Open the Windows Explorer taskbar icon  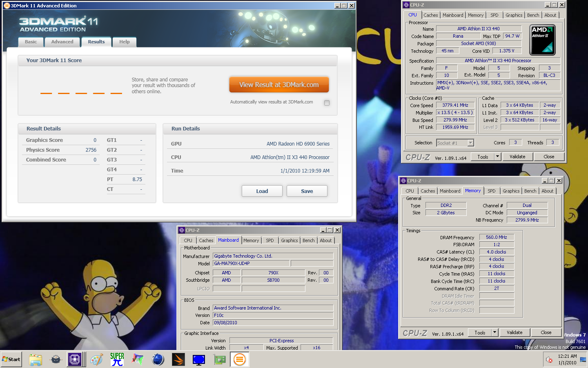36,359
